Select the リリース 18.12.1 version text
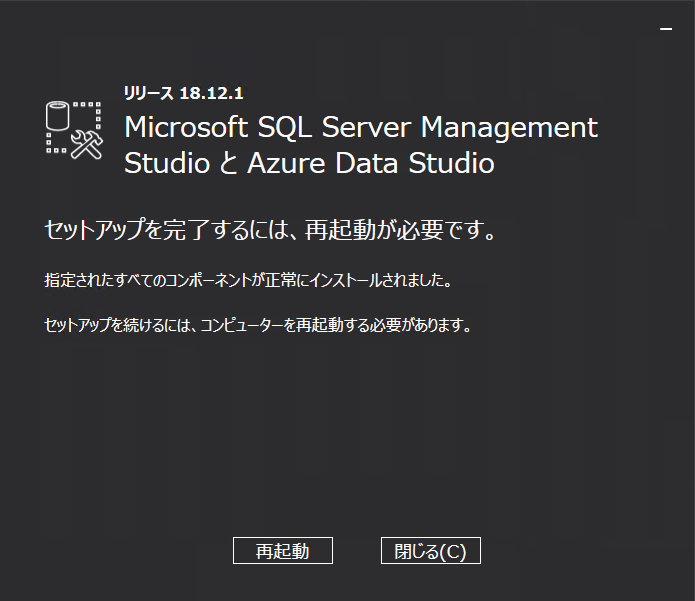The image size is (695, 601). [x=184, y=93]
